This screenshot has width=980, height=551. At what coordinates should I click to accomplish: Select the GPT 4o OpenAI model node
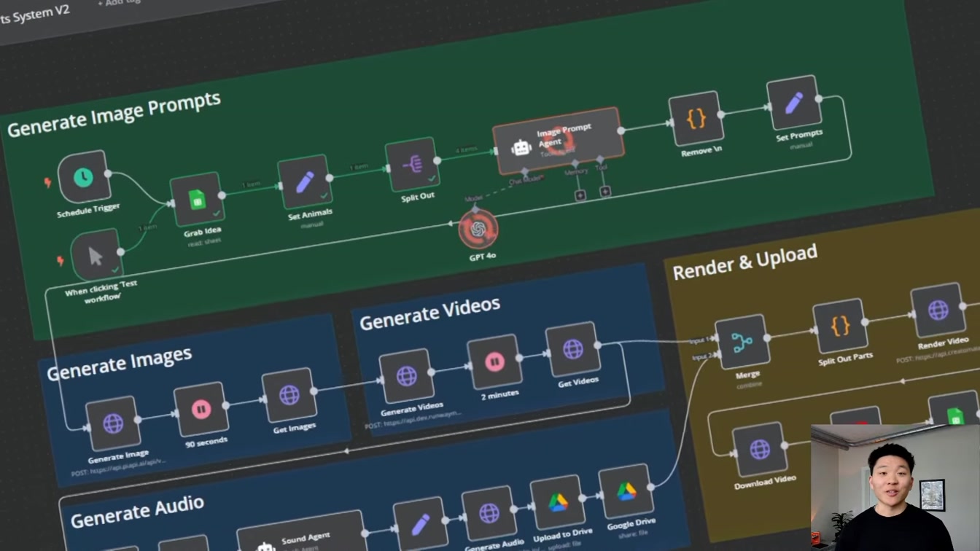478,229
